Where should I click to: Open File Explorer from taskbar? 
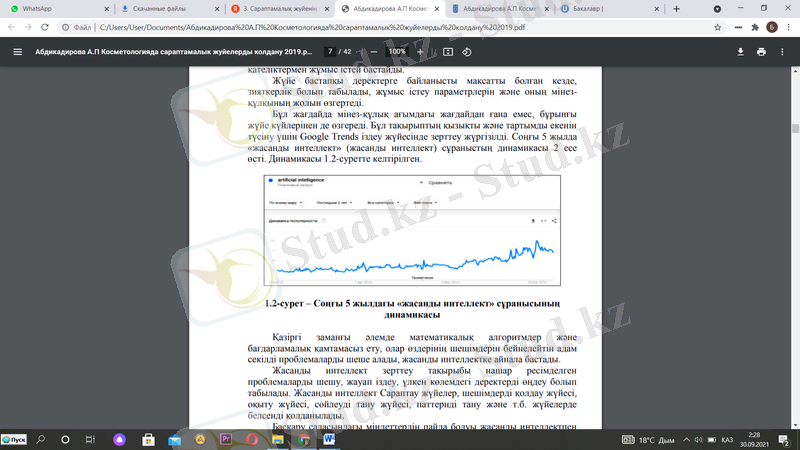278,439
